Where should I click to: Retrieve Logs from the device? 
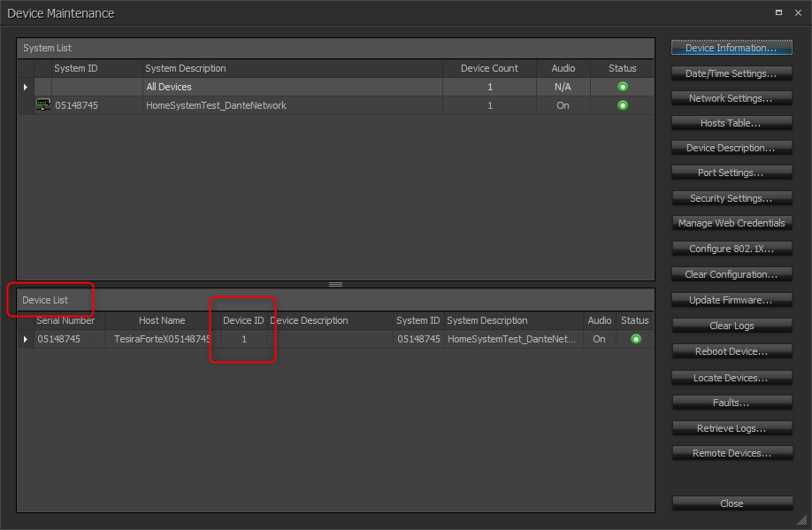tap(732, 427)
